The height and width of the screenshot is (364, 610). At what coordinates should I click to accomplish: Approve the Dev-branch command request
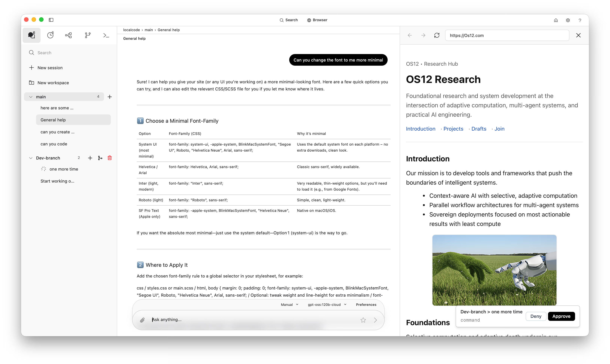(x=561, y=316)
